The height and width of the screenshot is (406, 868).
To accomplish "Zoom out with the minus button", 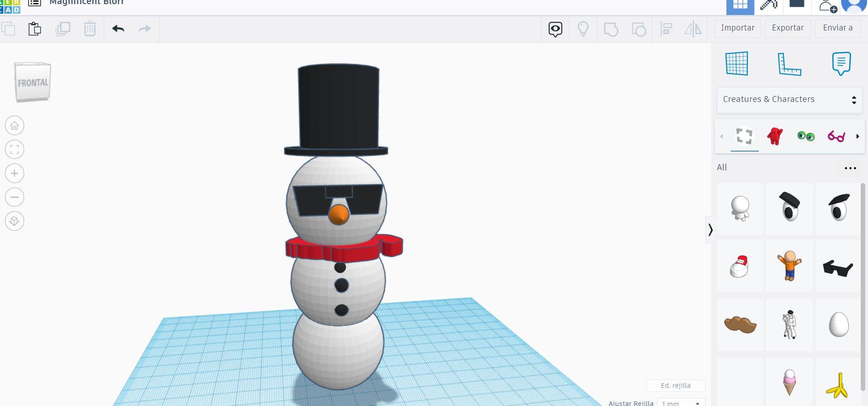I will pos(15,197).
